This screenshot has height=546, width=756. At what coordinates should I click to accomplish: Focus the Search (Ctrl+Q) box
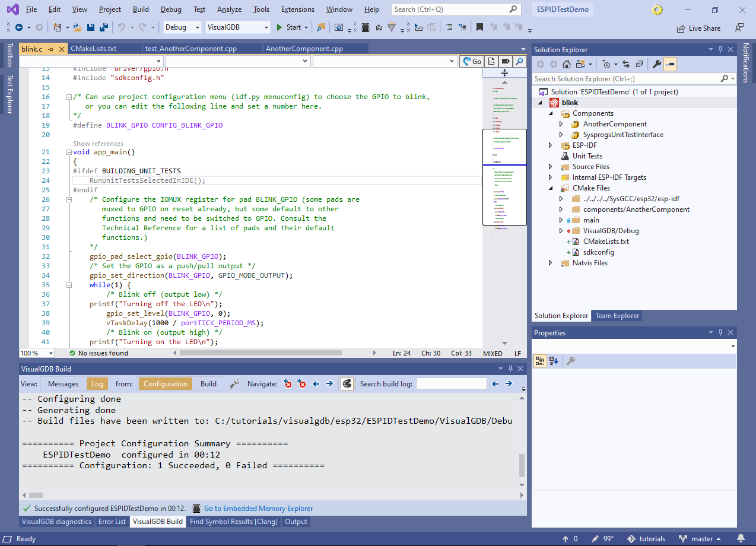click(x=456, y=9)
